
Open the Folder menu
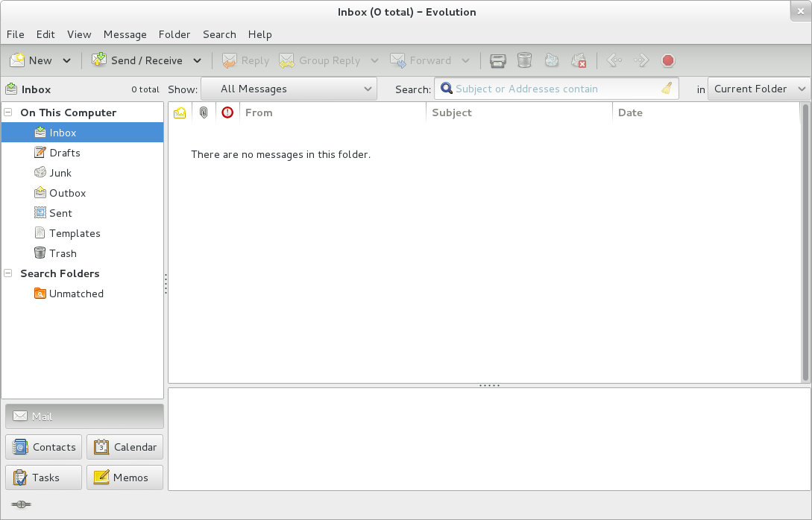tap(174, 34)
